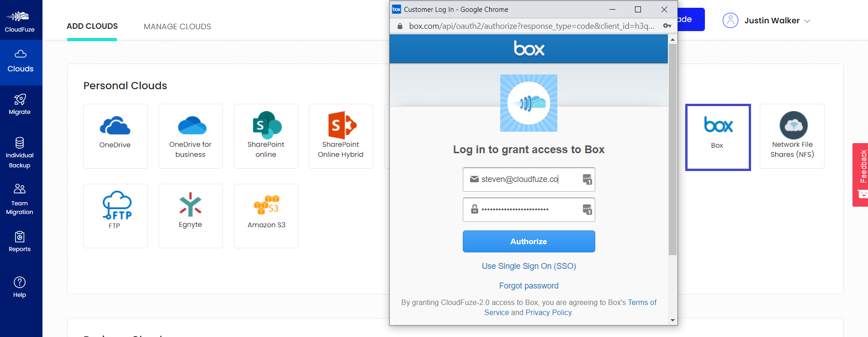Click scroll up arrow in popup
868x337 pixels.
672,40
